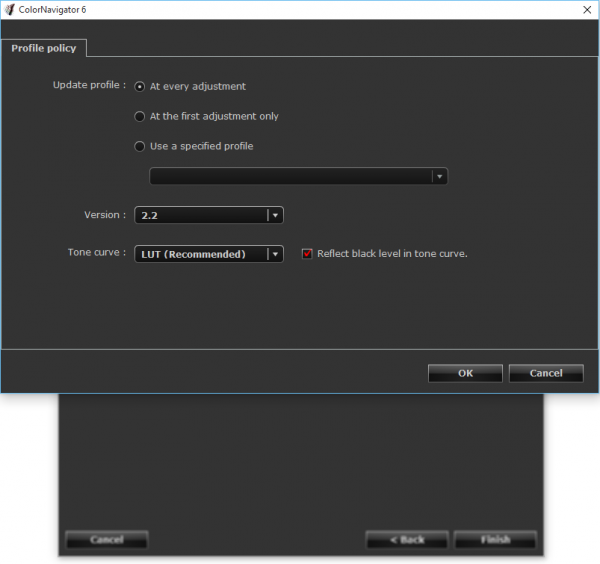Click the 'Version :' label
Viewport: 600px width, 564px height.
pos(104,215)
